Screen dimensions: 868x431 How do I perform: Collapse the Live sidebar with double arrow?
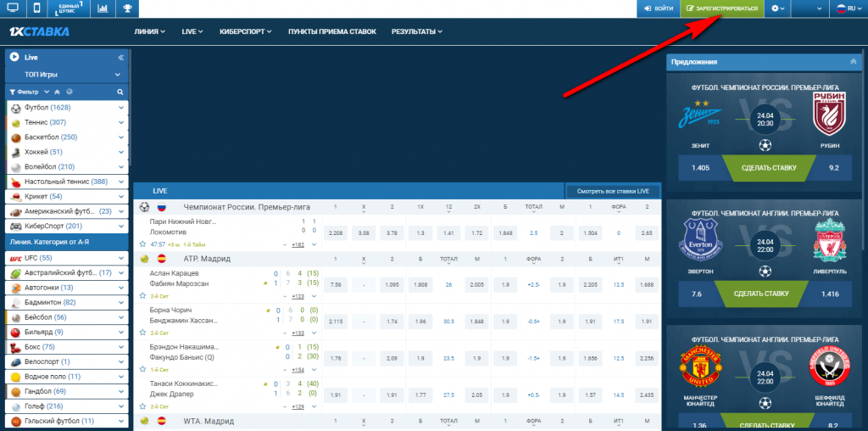coord(120,58)
